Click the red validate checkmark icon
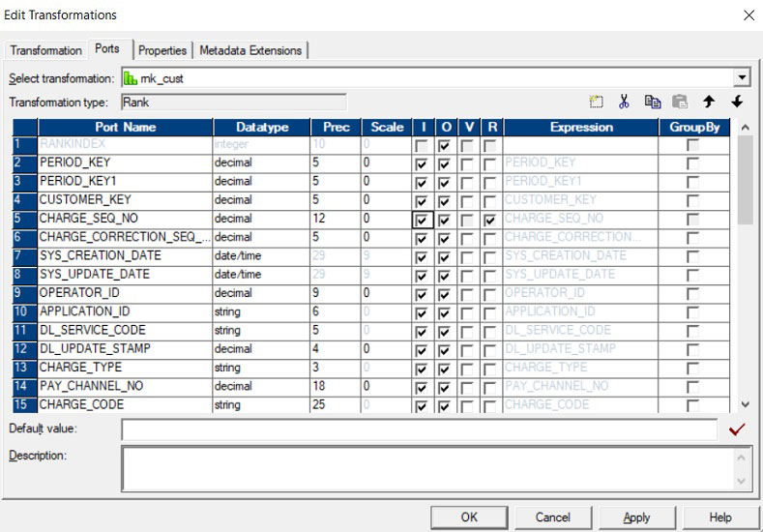763x532 pixels. pyautogui.click(x=737, y=429)
